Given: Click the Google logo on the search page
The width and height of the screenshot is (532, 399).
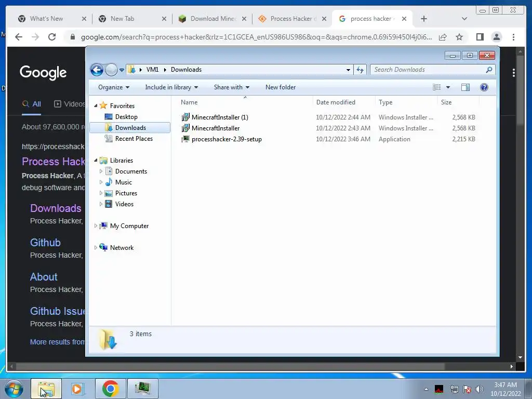Looking at the screenshot, I should pos(43,72).
